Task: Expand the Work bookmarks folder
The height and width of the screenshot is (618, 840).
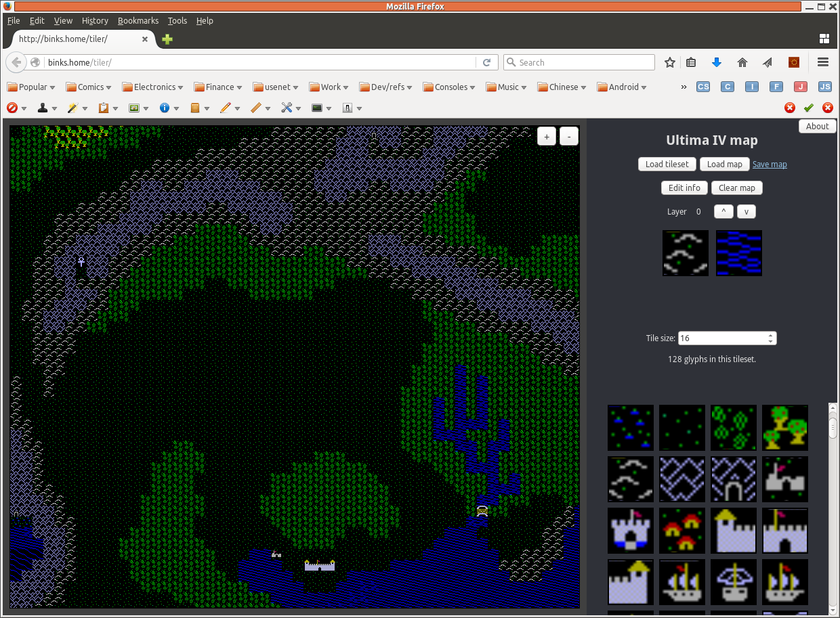Action: point(329,87)
